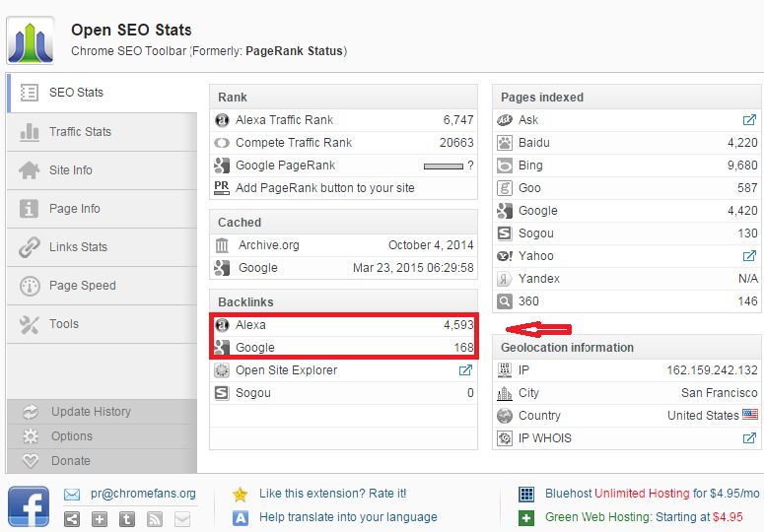Click the Alexa Traffic Rank icon
764x532 pixels.
[x=222, y=120]
